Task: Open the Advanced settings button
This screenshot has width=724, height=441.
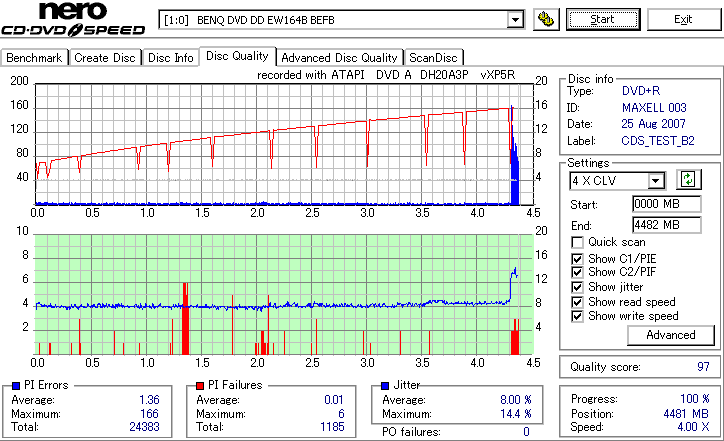Action: pyautogui.click(x=670, y=335)
